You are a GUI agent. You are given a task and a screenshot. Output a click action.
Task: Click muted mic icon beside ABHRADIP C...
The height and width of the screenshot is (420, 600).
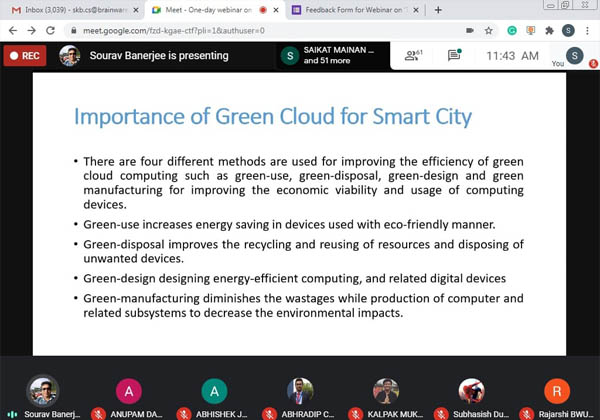pyautogui.click(x=269, y=414)
